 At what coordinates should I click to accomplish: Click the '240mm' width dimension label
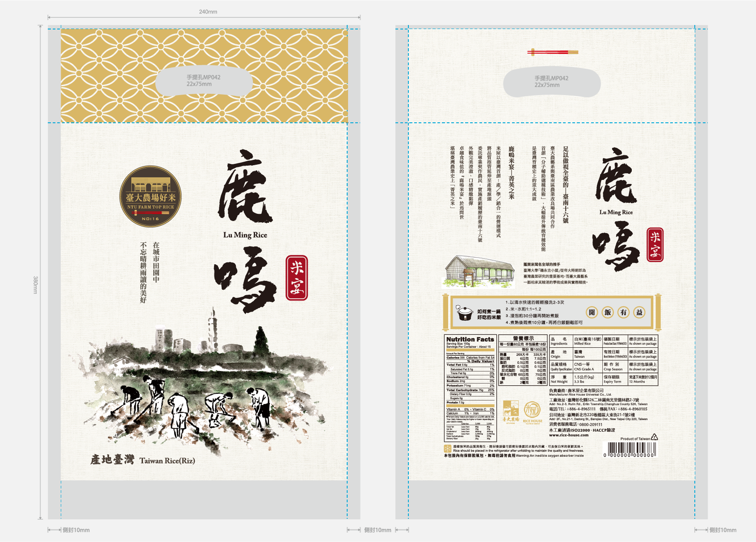tap(208, 12)
